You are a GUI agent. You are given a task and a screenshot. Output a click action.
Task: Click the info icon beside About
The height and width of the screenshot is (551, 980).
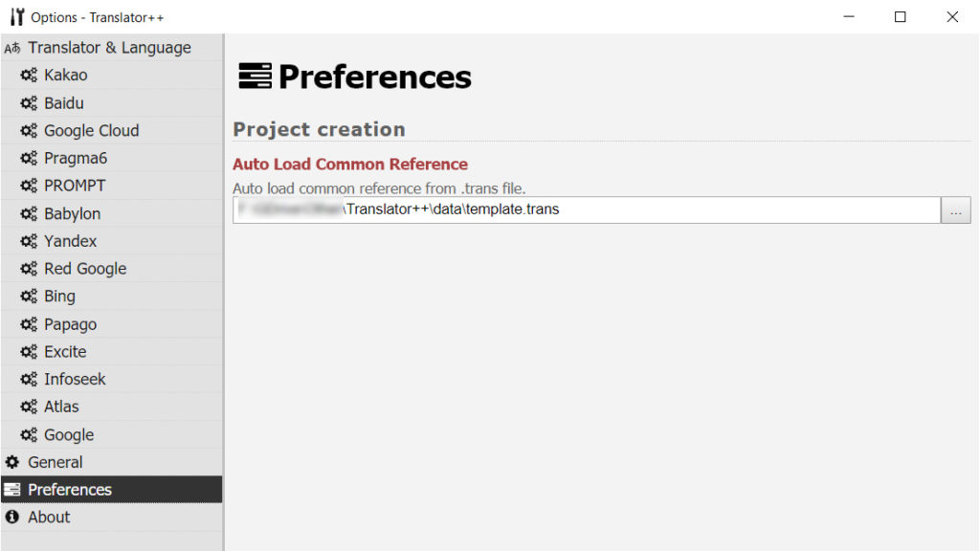coord(11,518)
